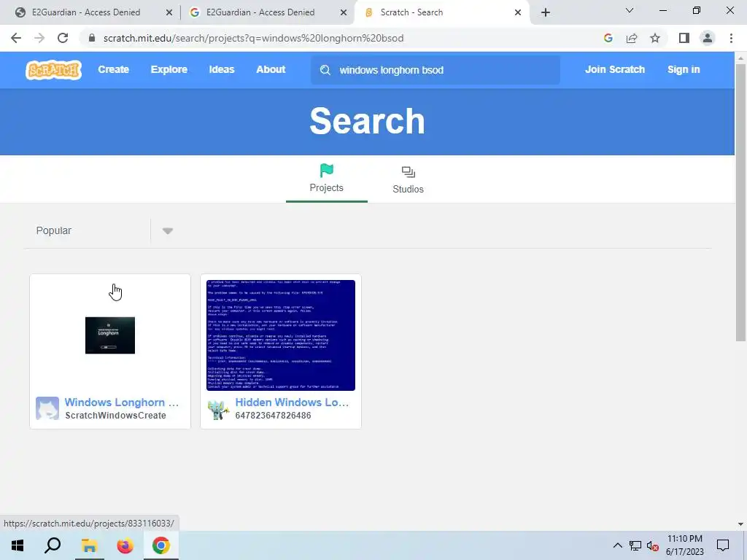Bookmark this page with the star
Screen dimensions: 747x560
pyautogui.click(x=655, y=38)
